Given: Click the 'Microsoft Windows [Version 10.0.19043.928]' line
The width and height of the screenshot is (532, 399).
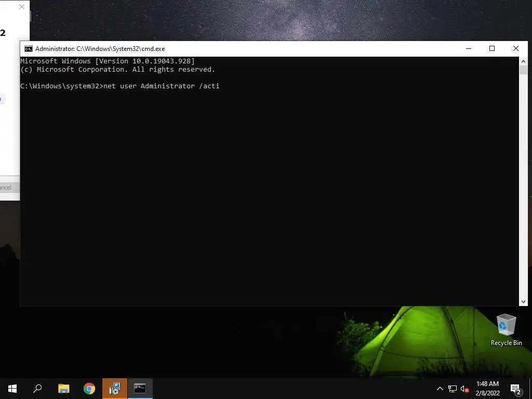Looking at the screenshot, I should tap(107, 61).
